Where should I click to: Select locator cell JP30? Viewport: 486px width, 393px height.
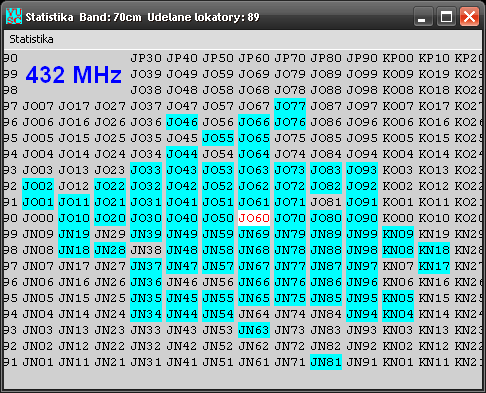tap(146, 58)
